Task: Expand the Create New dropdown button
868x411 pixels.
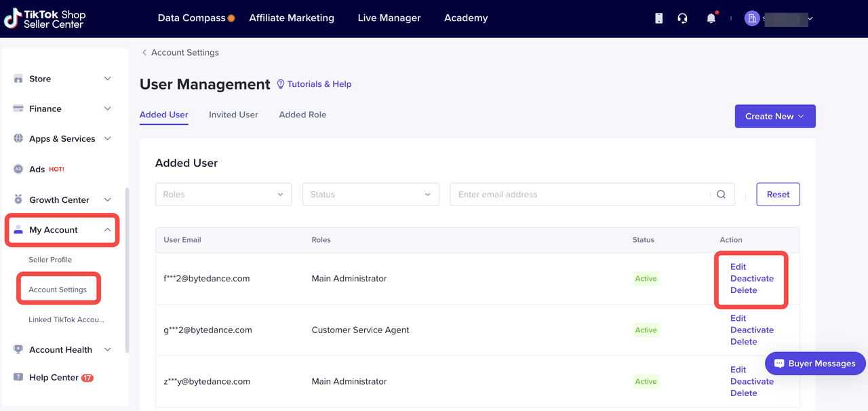Action: [x=774, y=117]
